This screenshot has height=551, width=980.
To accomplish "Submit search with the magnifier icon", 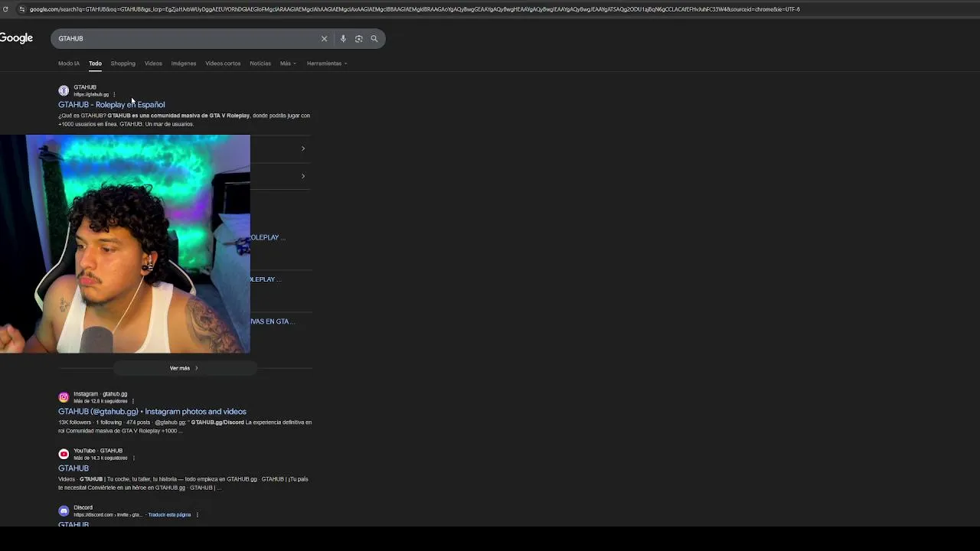I will pyautogui.click(x=374, y=38).
